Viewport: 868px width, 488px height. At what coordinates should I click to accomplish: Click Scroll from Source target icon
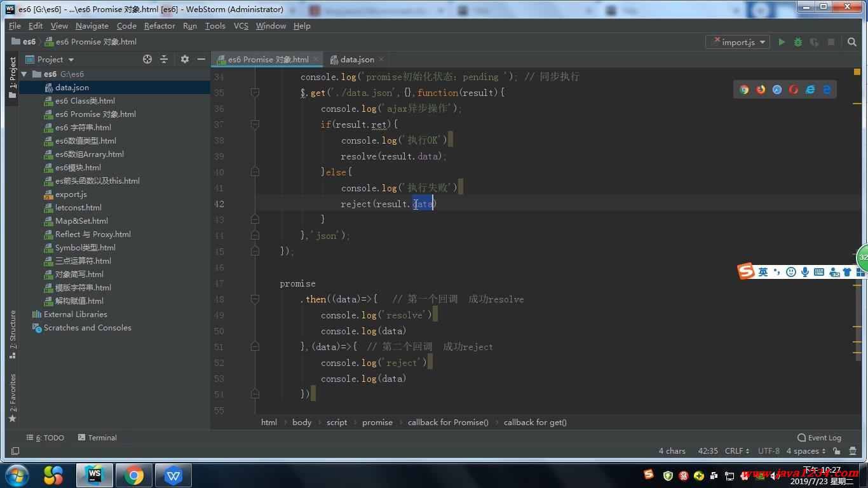coord(147,59)
